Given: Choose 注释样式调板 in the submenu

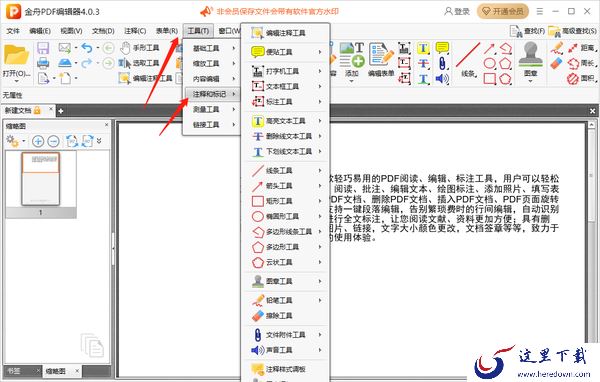Looking at the screenshot, I should [x=285, y=369].
